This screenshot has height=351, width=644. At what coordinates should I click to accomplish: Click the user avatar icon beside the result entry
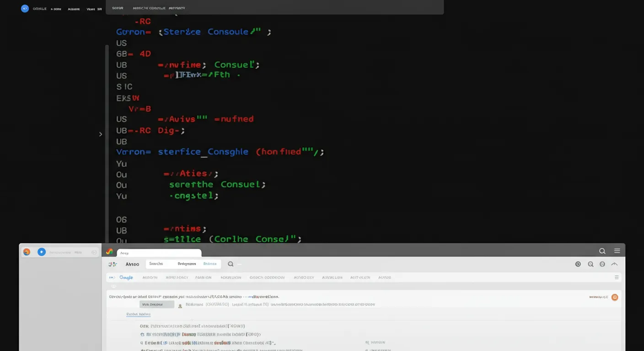(180, 305)
